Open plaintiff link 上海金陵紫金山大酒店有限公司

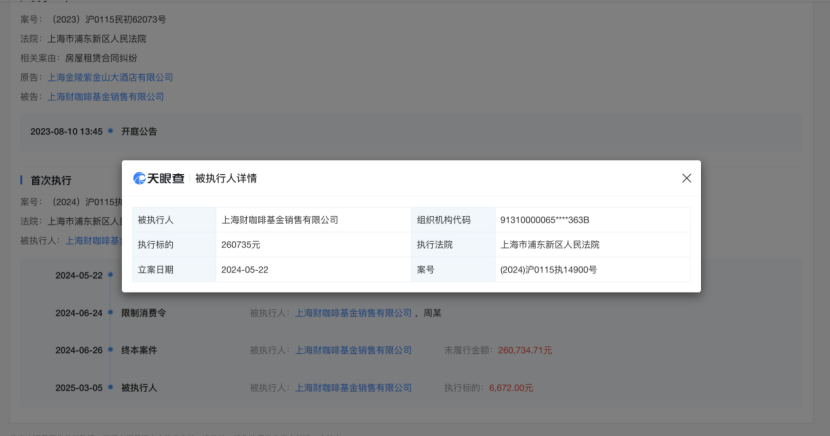point(110,77)
